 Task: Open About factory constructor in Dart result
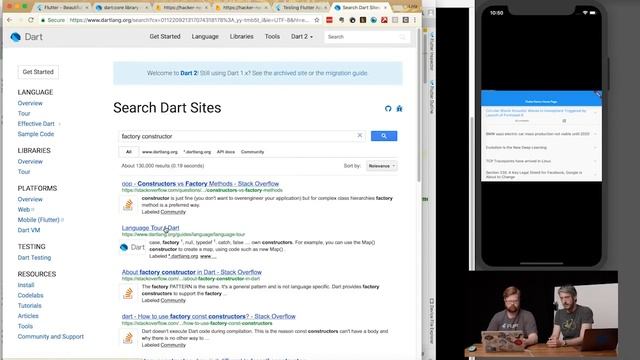click(x=191, y=272)
